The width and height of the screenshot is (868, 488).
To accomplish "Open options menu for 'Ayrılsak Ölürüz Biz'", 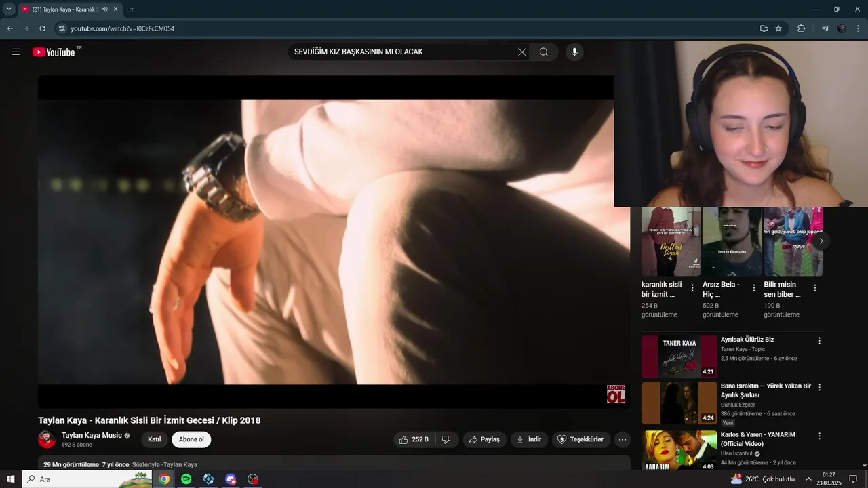I will (819, 341).
